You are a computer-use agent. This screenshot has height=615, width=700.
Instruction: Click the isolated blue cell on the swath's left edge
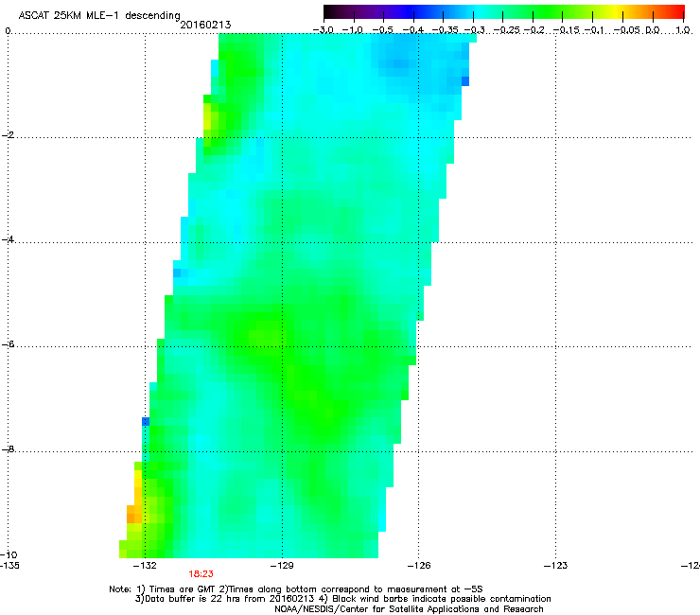click(146, 421)
